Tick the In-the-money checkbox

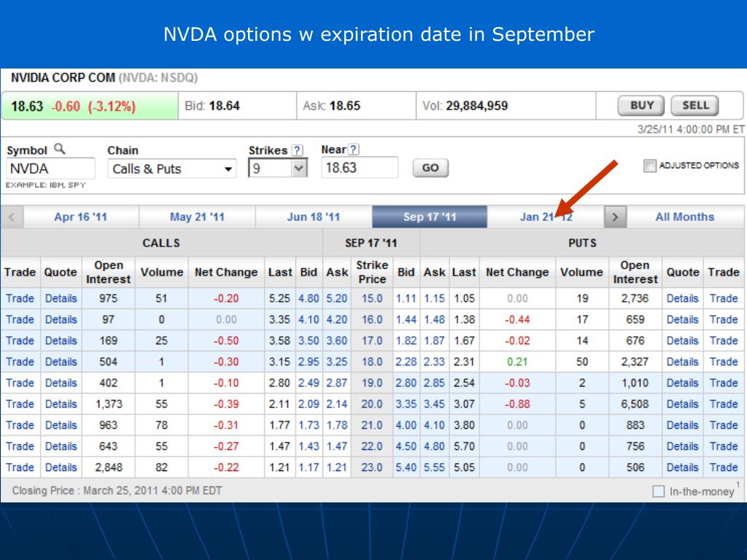click(x=659, y=491)
